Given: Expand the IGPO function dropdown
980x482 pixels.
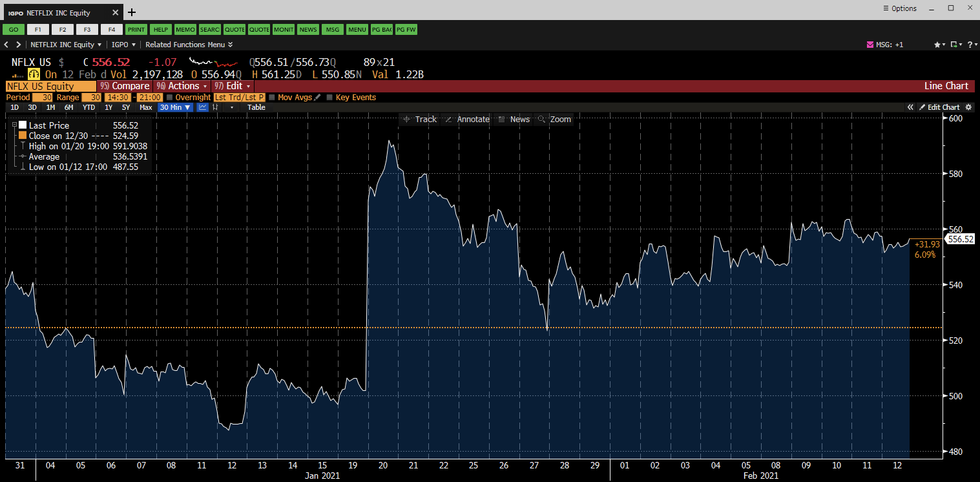Looking at the screenshot, I should [123, 45].
